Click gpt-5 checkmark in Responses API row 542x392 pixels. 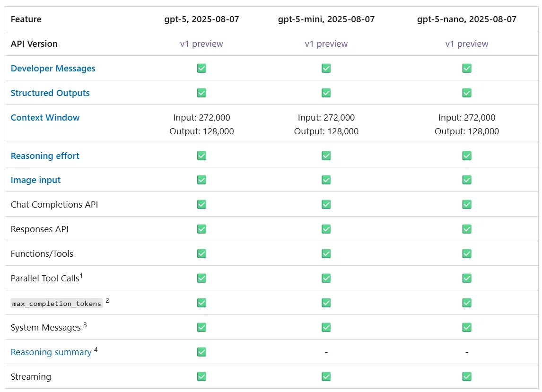(201, 229)
